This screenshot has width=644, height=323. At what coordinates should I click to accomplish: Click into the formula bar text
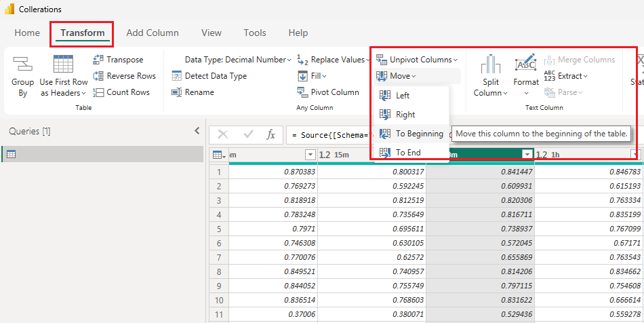pos(330,135)
